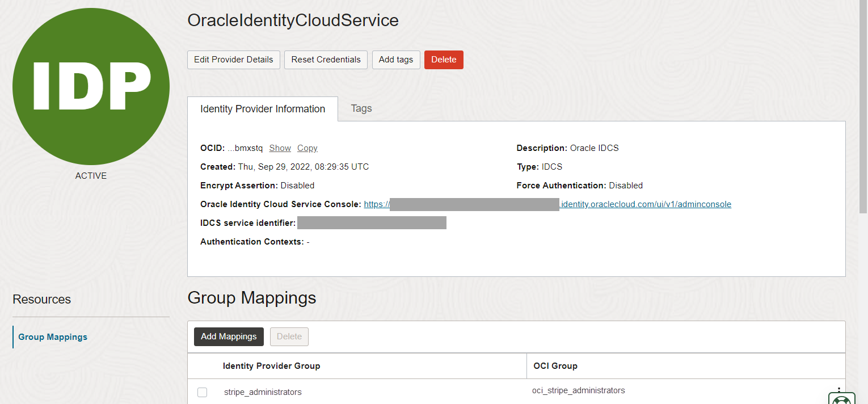Copy the OCID value

307,148
